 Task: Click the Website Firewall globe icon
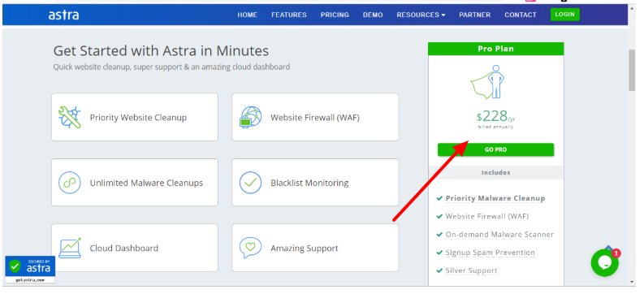251,117
